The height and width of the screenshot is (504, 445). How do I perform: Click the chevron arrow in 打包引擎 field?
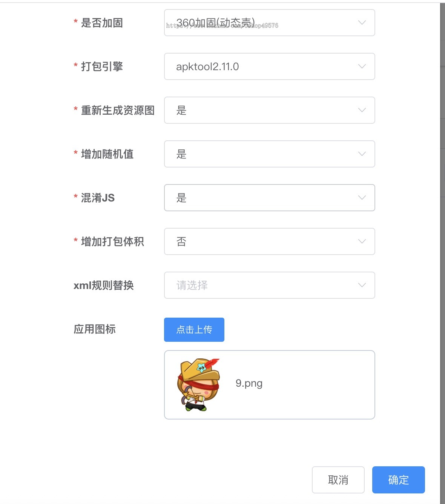click(362, 66)
